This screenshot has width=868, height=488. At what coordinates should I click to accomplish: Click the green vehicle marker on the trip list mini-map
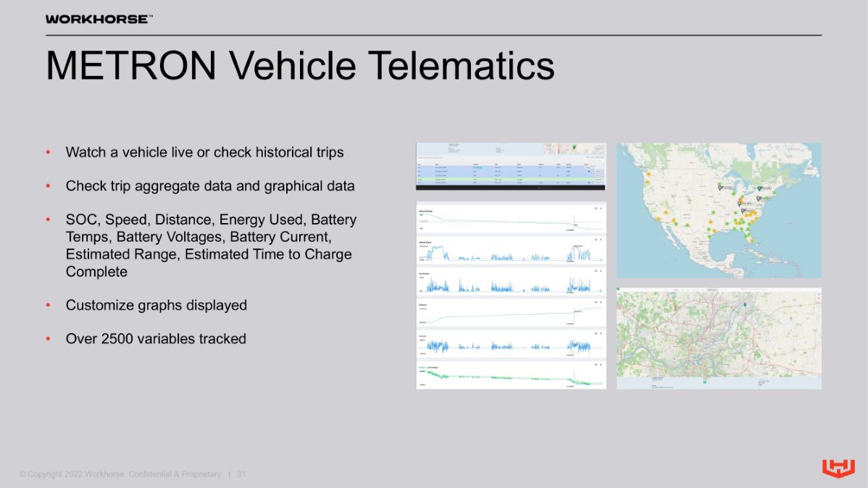574,147
